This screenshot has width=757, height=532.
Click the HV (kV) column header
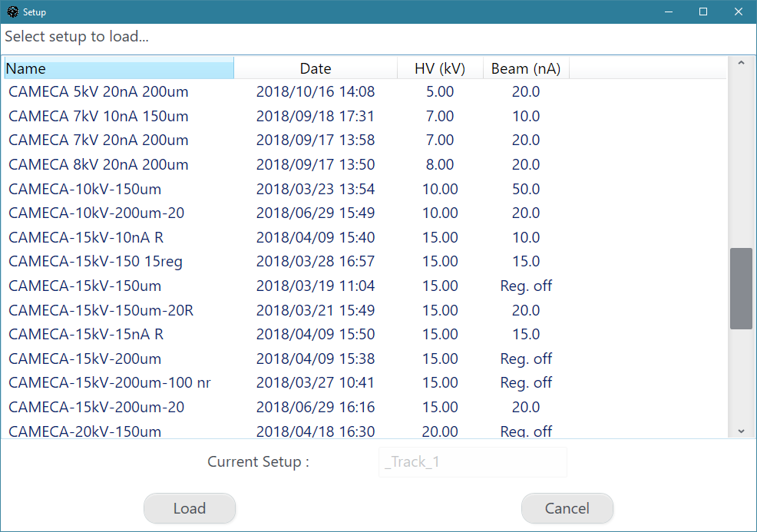(440, 69)
